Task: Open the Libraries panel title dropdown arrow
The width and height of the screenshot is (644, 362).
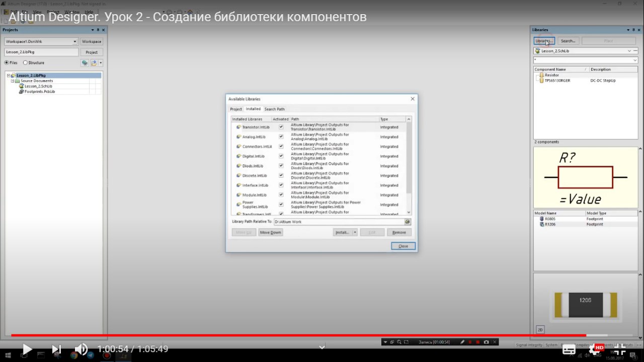Action: (627, 30)
